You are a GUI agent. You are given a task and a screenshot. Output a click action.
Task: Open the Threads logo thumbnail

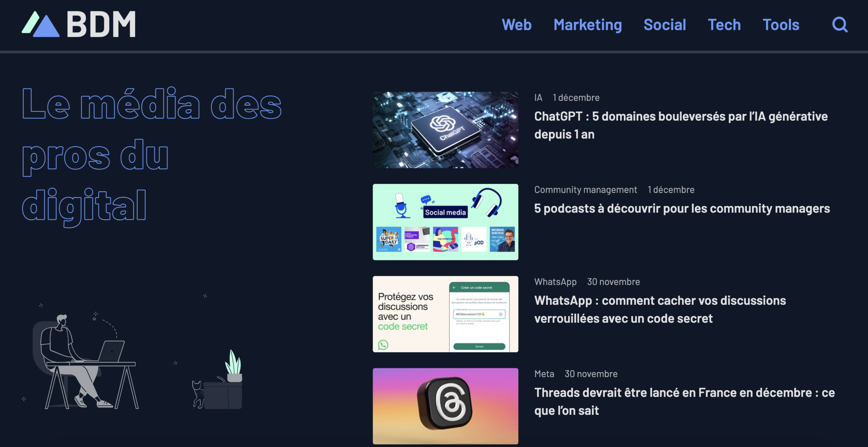click(445, 406)
